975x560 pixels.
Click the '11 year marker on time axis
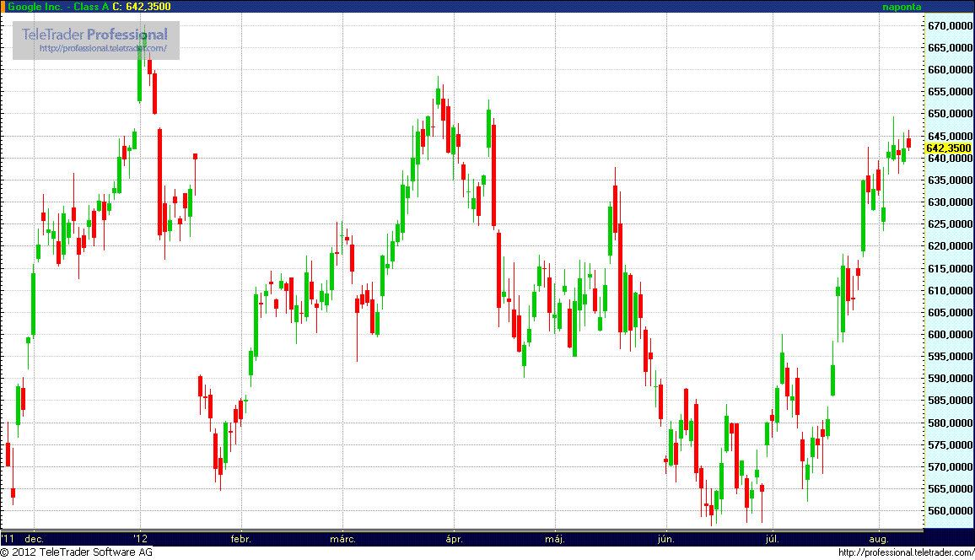click(x=8, y=539)
